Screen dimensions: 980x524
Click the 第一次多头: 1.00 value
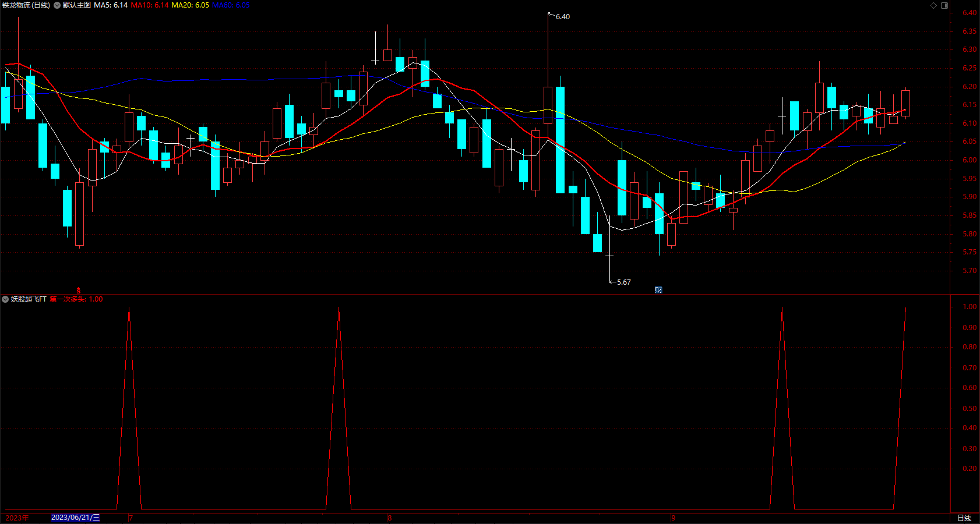76,299
